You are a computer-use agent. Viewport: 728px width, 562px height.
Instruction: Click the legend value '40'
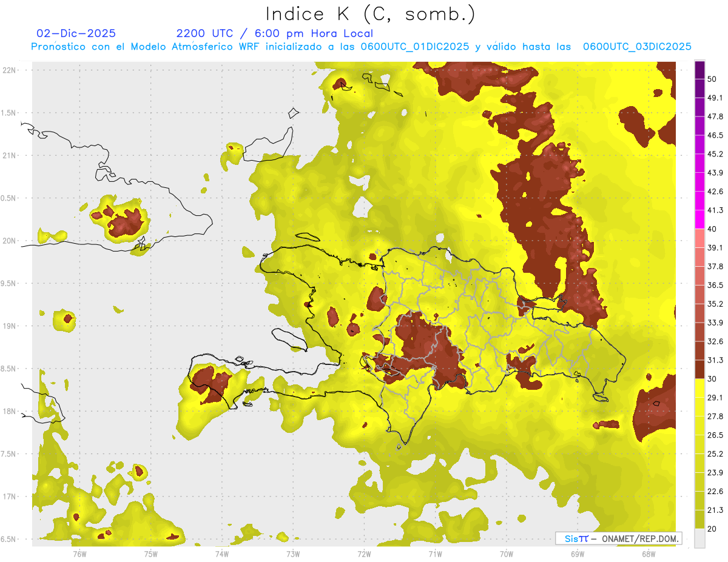pyautogui.click(x=712, y=229)
